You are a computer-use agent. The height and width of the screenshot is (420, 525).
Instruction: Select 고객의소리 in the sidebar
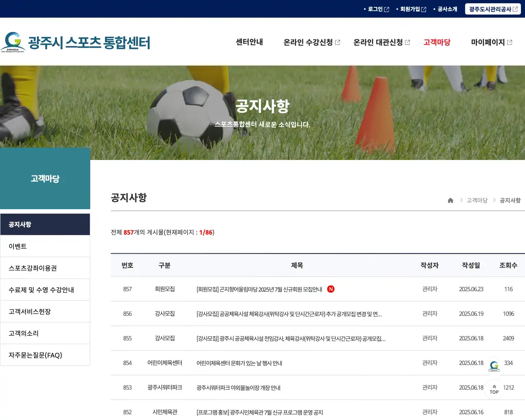pos(45,333)
